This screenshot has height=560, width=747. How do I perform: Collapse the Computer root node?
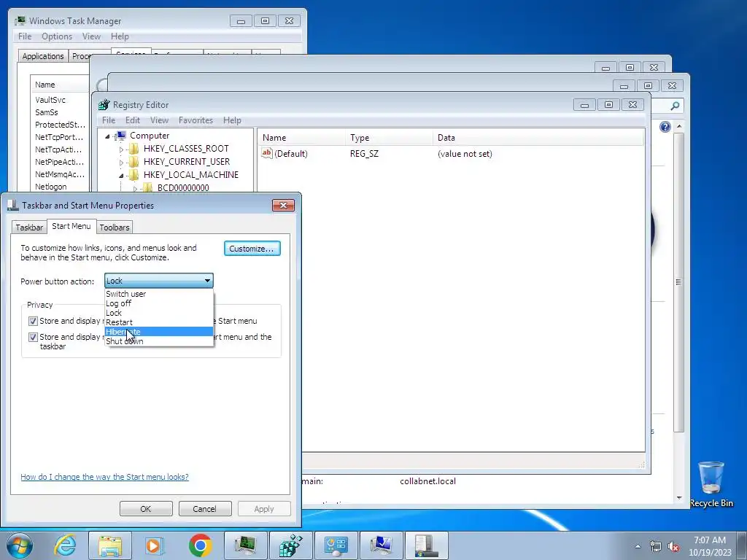pos(108,136)
